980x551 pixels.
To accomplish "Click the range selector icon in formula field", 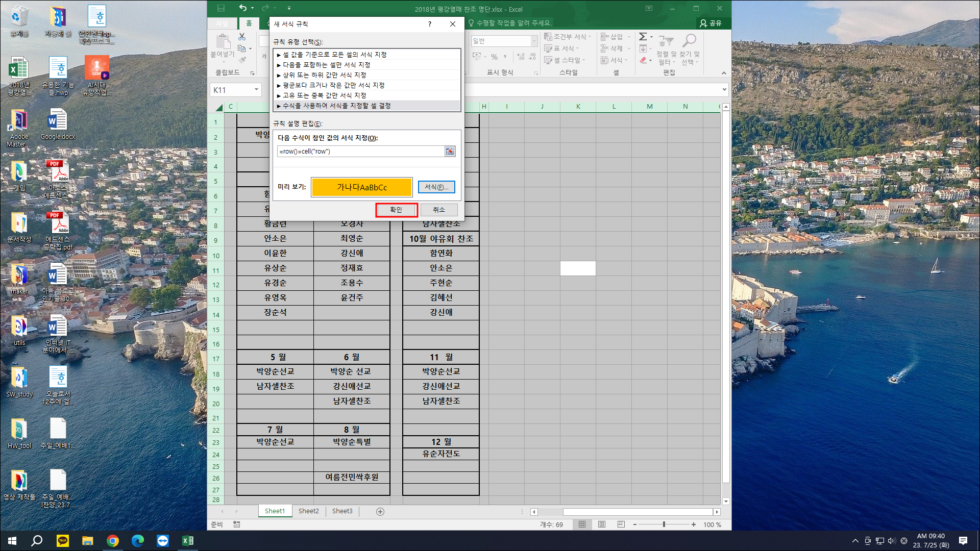I will click(450, 152).
